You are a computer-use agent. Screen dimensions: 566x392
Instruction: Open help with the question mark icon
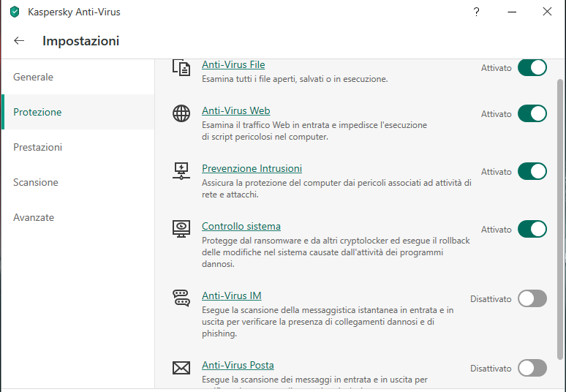(476, 12)
